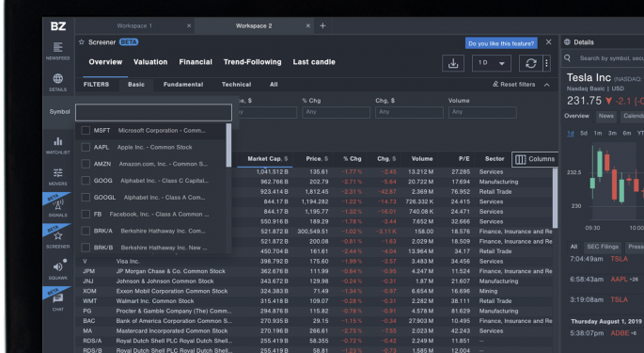Switch to the Valuation tab

point(150,62)
